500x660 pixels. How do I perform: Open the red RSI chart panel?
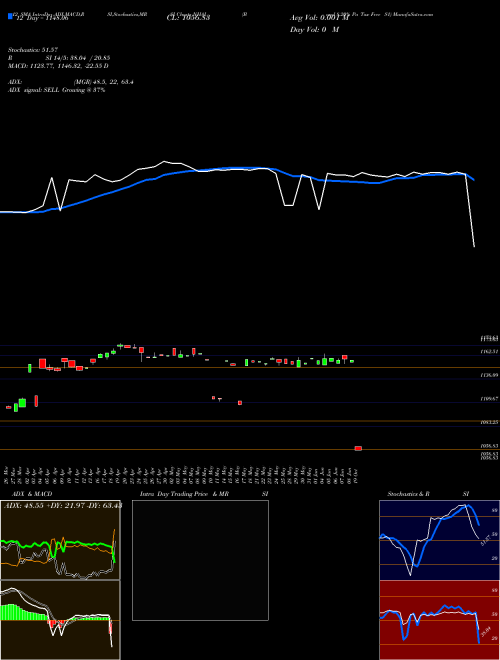(x=439, y=620)
